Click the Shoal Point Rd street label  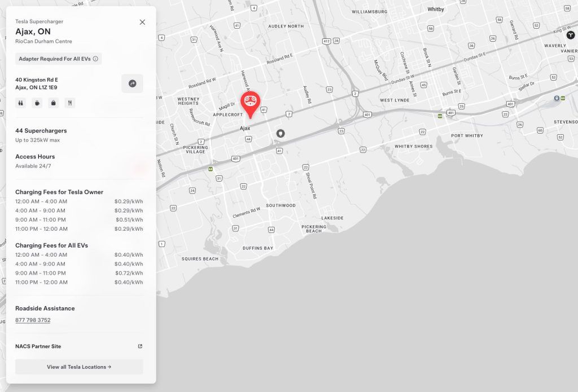click(x=311, y=186)
